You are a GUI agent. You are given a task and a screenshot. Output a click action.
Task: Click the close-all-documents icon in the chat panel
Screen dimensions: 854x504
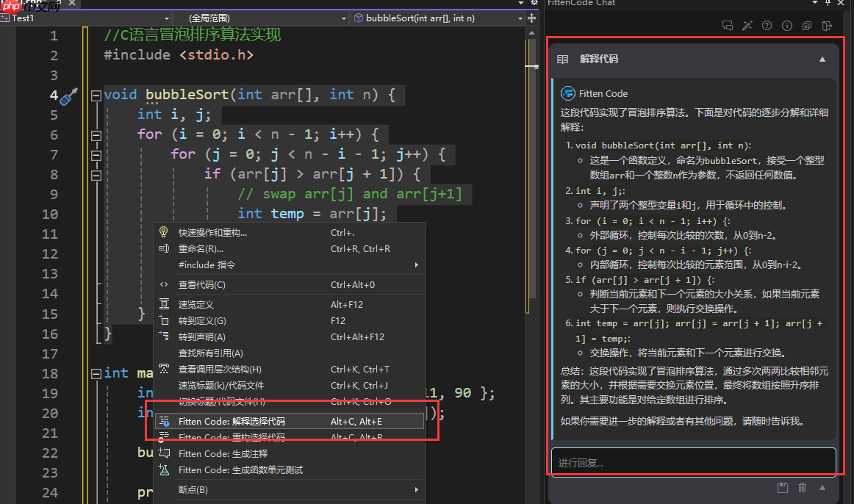point(806,25)
